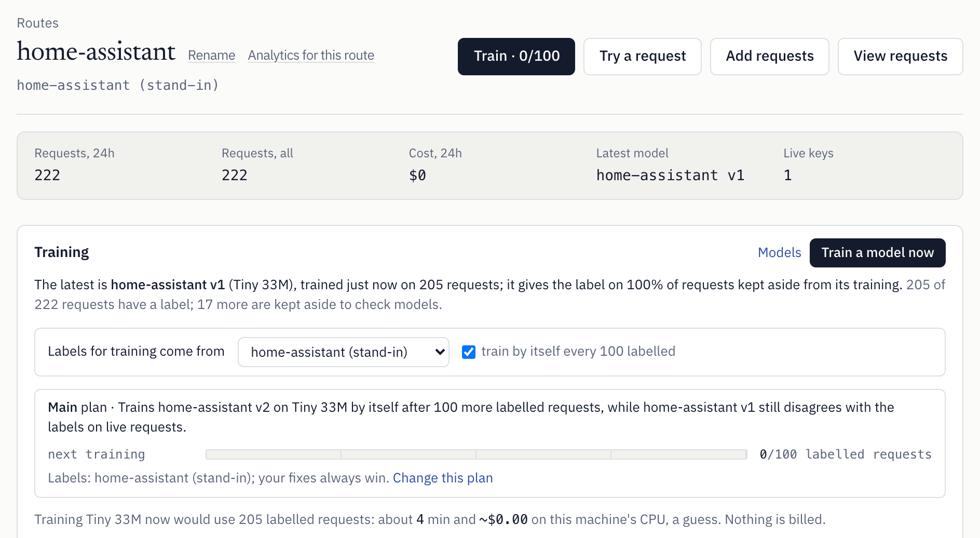Click the Train · 0/100 button
The image size is (980, 538).
[516, 56]
